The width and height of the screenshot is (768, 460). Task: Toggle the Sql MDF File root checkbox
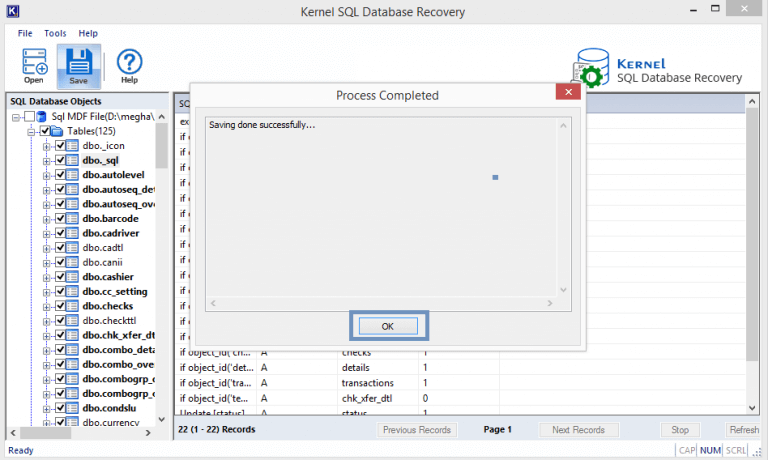tap(29, 117)
